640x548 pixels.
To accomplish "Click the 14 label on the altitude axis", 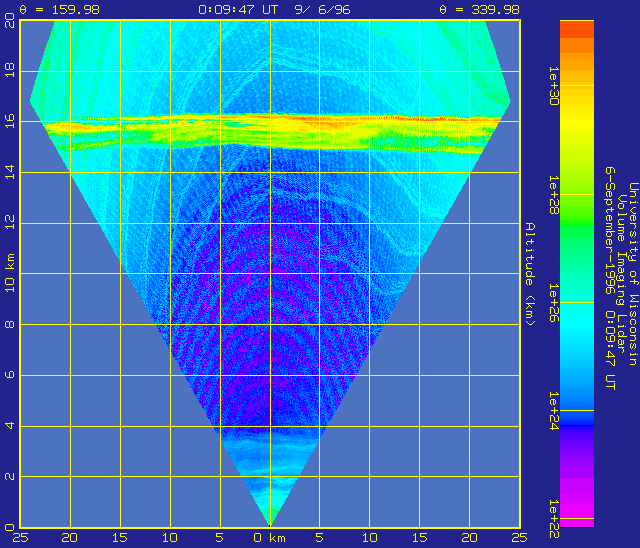I will [x=10, y=172].
